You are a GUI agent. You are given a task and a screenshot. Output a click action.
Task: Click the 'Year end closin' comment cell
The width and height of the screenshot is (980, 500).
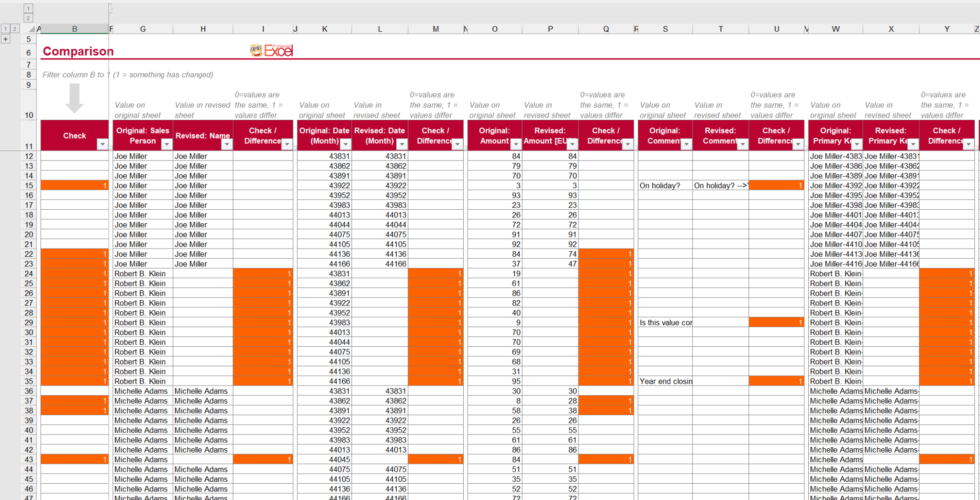point(665,381)
